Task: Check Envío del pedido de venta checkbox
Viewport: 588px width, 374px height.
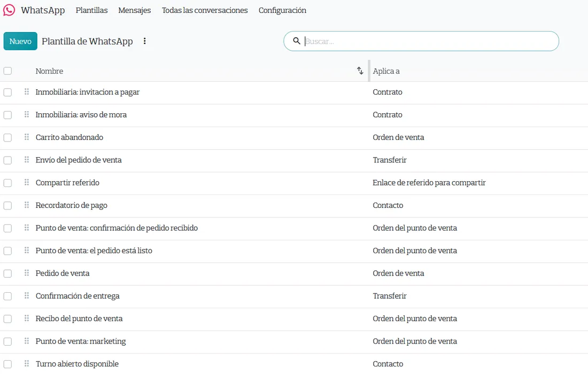Action: [x=7, y=160]
